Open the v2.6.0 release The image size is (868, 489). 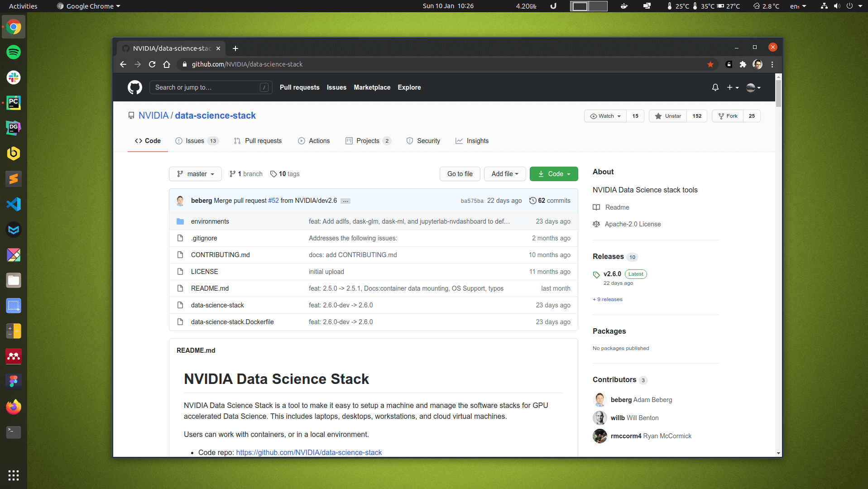612,274
